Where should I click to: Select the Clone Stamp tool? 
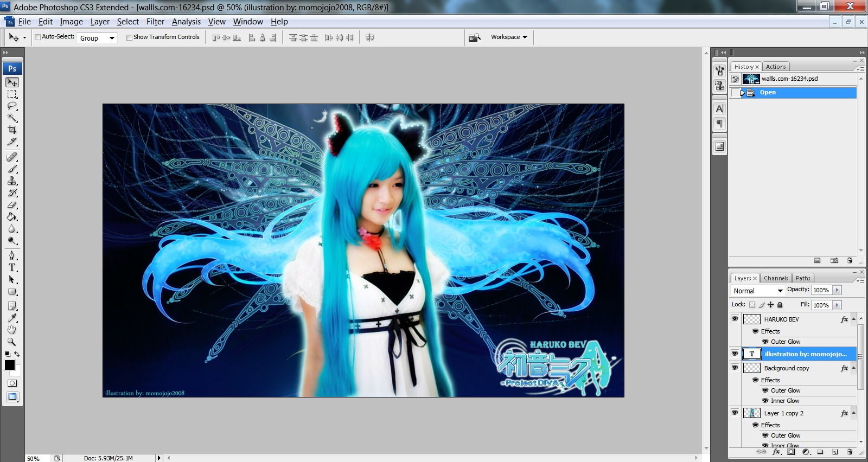pos(12,181)
